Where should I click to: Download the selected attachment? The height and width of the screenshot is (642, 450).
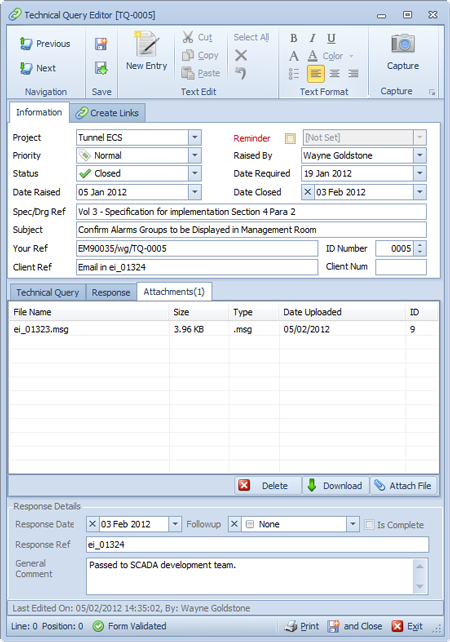[335, 486]
